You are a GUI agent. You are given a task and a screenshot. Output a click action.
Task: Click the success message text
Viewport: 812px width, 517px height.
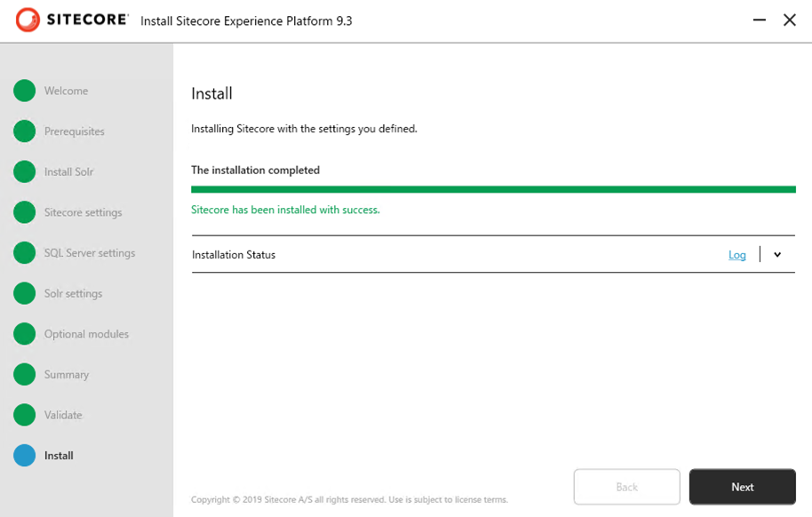(x=285, y=211)
